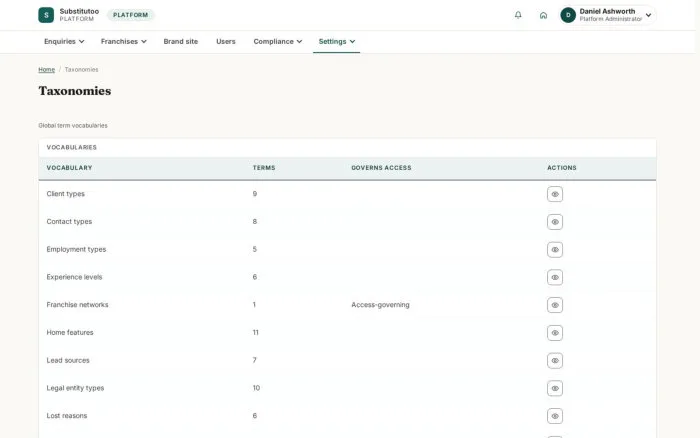Click the 'Global term vocabularies' caption
This screenshot has height=438, width=700.
click(x=73, y=125)
